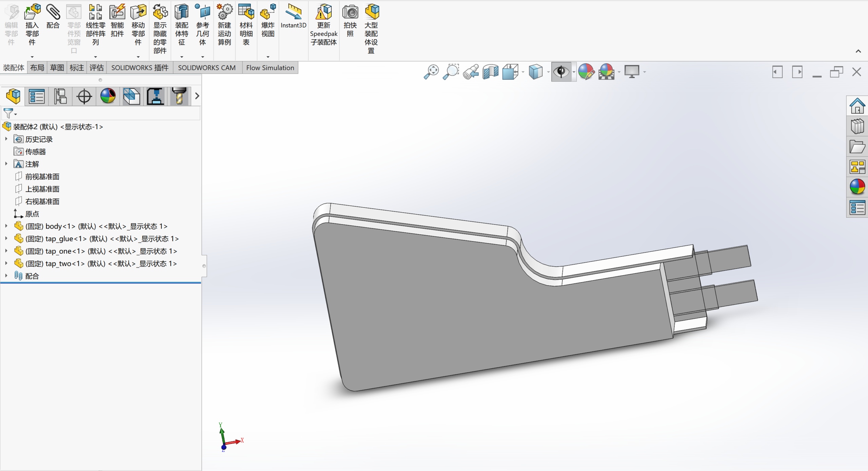Select the Mate (配合) paperclip tool
Image resolution: width=868 pixels, height=471 pixels.
click(53, 12)
